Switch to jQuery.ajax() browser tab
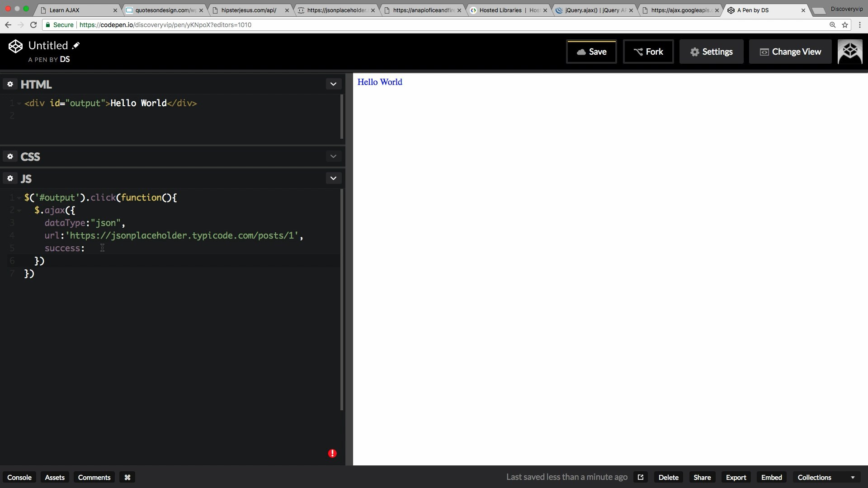This screenshot has width=868, height=488. (594, 10)
